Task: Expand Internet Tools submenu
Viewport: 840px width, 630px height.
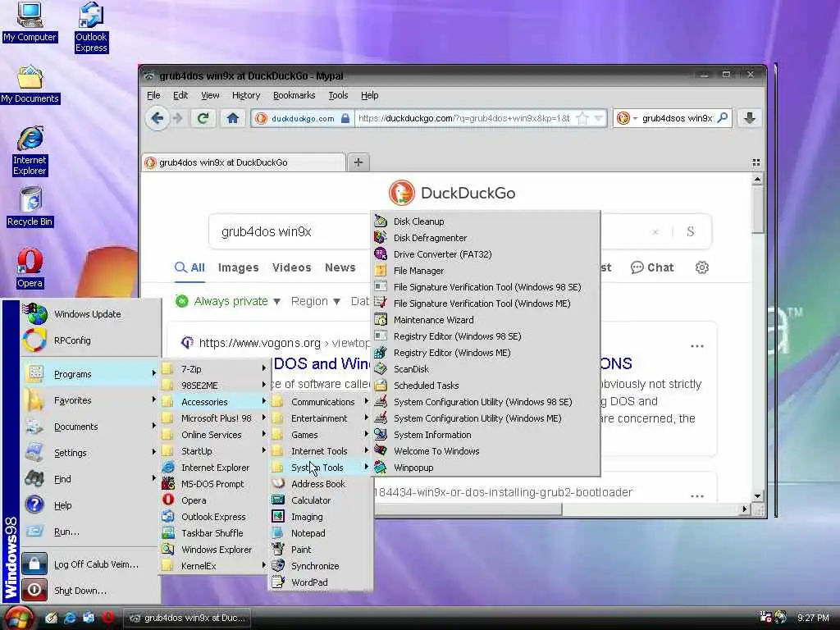Action: 320,451
